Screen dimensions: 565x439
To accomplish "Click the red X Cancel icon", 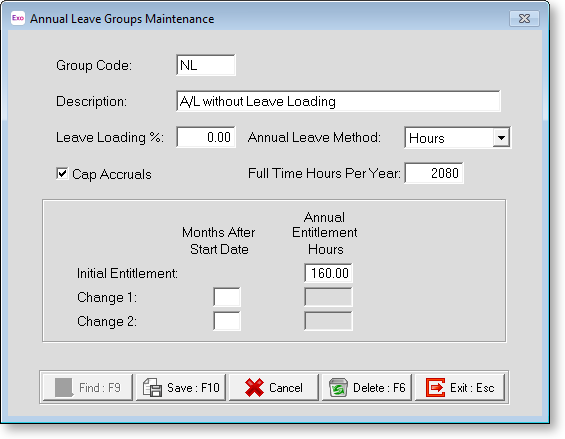I will pos(254,387).
